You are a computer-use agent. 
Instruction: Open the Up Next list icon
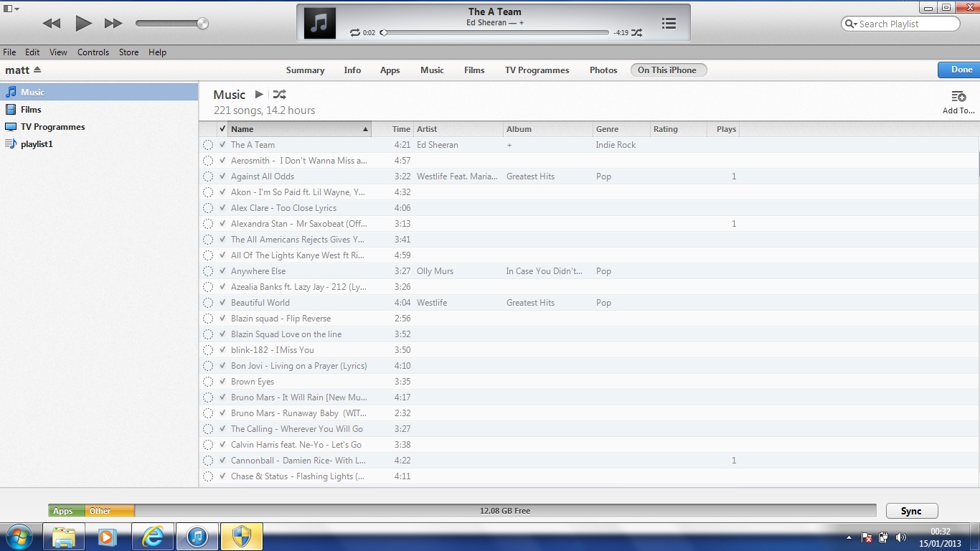[x=669, y=24]
